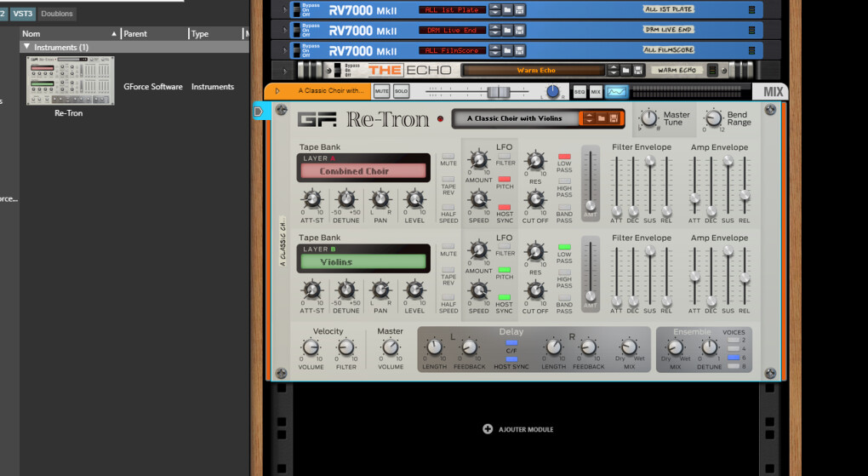Click the SEQ button

[579, 92]
